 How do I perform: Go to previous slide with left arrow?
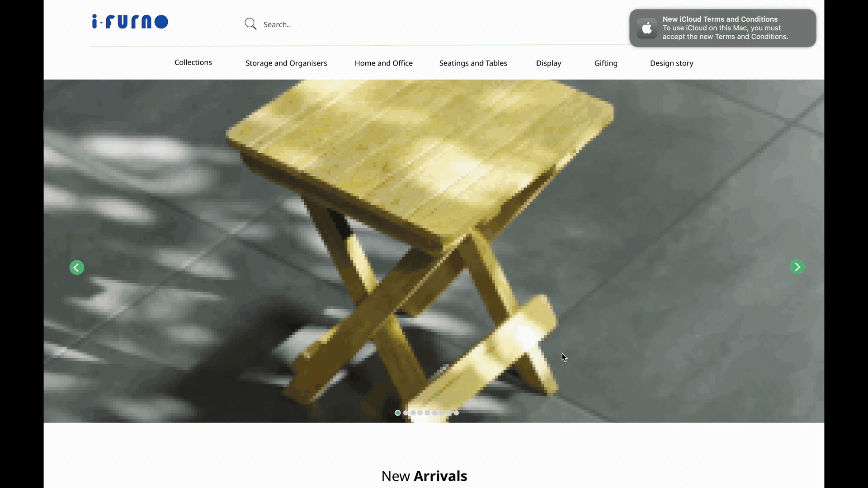pos(77,267)
